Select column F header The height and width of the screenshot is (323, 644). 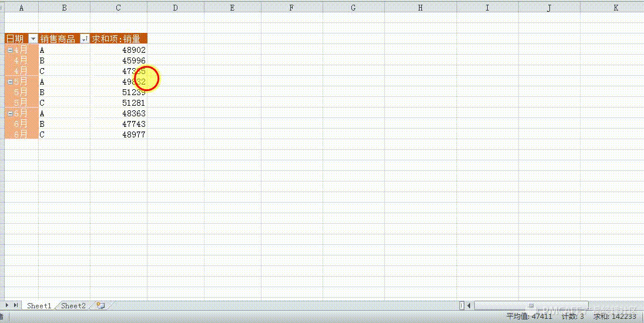(x=291, y=8)
